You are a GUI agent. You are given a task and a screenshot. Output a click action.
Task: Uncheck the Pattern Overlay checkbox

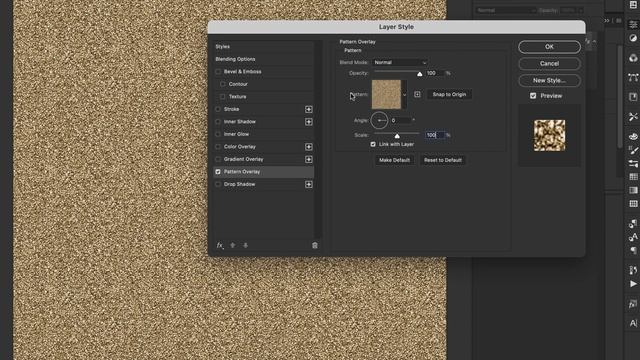click(218, 172)
